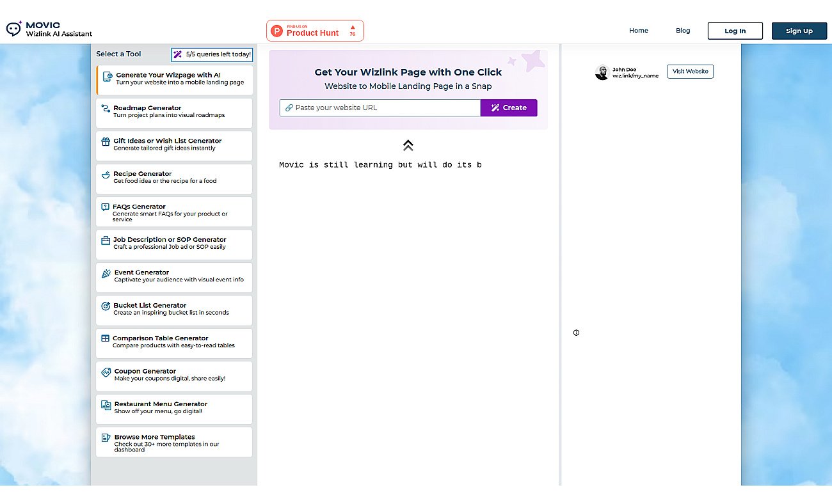Click the purple Create button
832x504 pixels.
(x=509, y=108)
